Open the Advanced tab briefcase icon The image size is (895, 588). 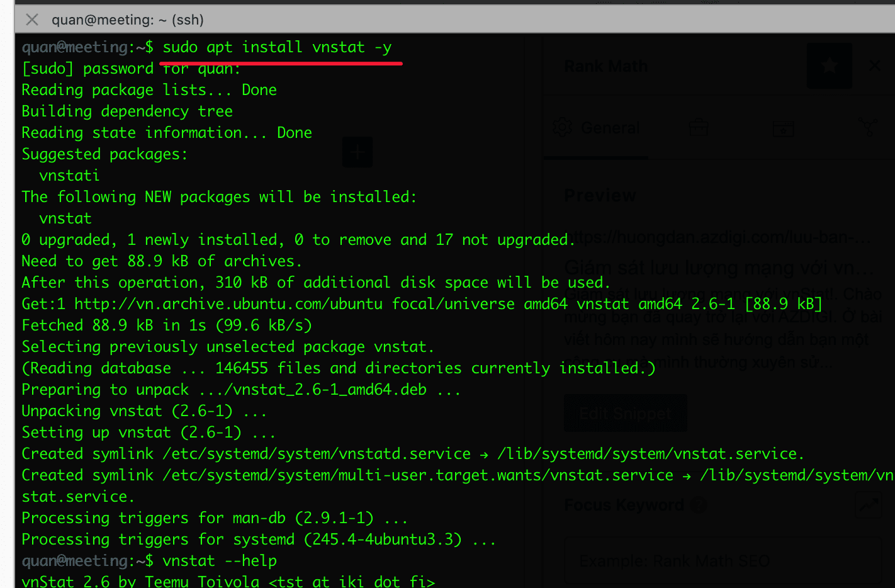(x=698, y=128)
